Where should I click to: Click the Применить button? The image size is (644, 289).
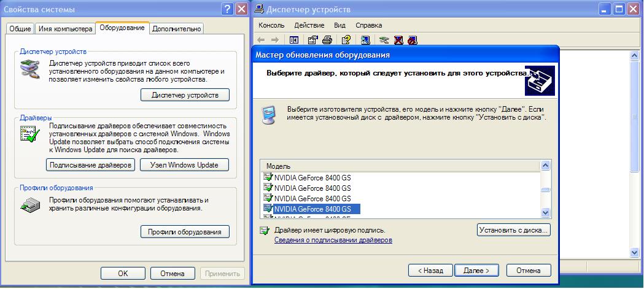pos(222,274)
